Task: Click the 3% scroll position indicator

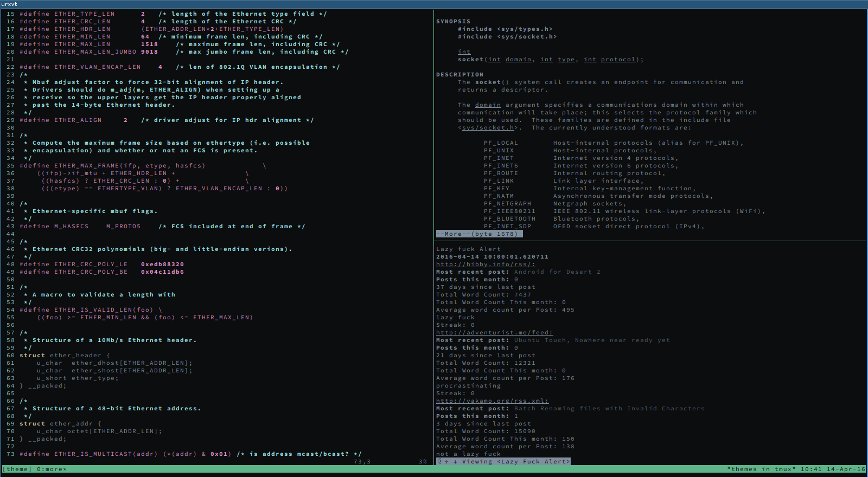Action: click(423, 462)
